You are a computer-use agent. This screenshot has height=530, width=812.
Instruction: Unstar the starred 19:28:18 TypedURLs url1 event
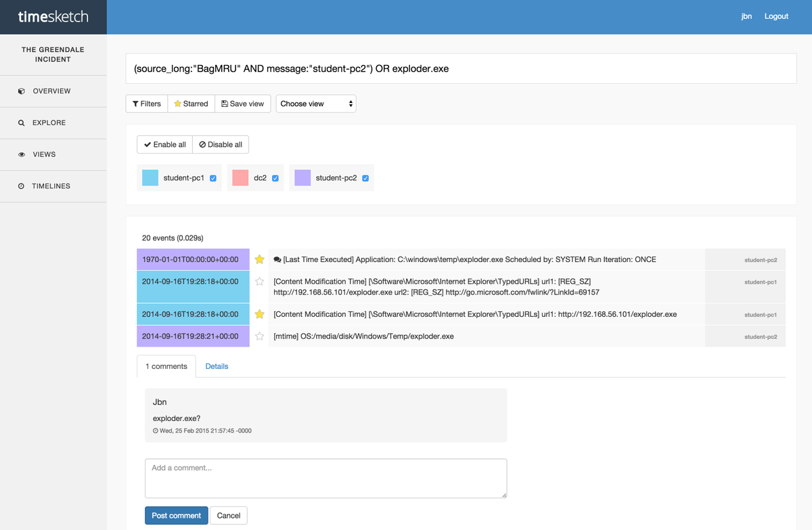[x=259, y=314]
